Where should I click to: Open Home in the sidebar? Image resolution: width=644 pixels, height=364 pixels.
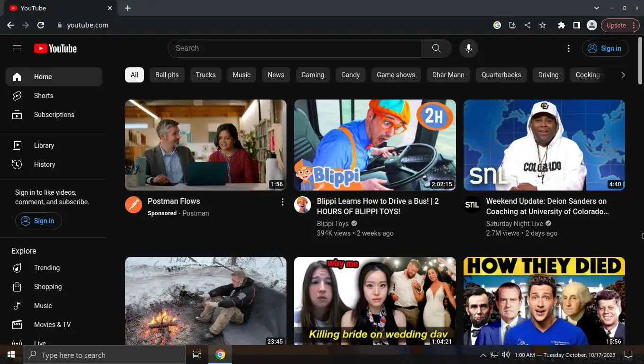click(x=54, y=77)
